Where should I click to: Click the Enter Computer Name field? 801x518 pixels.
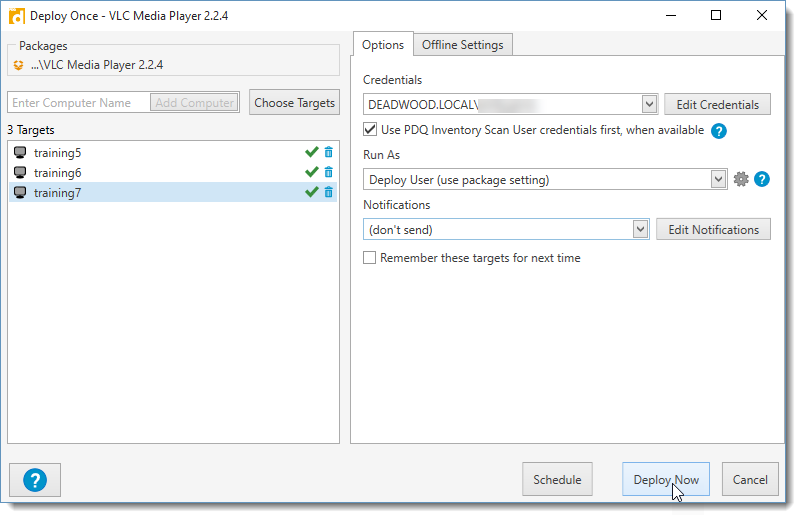78,102
